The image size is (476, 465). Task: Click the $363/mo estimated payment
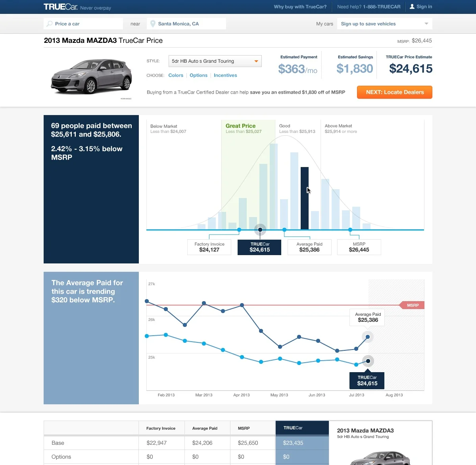298,69
